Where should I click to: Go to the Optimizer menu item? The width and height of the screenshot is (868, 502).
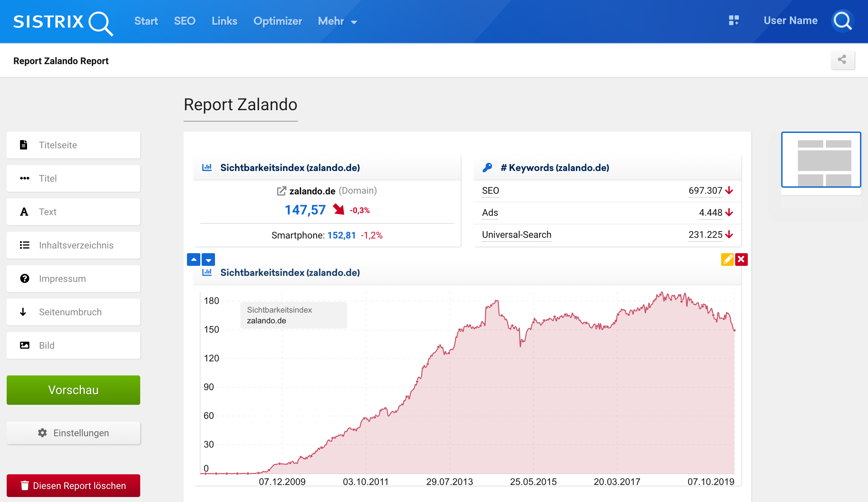tap(277, 21)
